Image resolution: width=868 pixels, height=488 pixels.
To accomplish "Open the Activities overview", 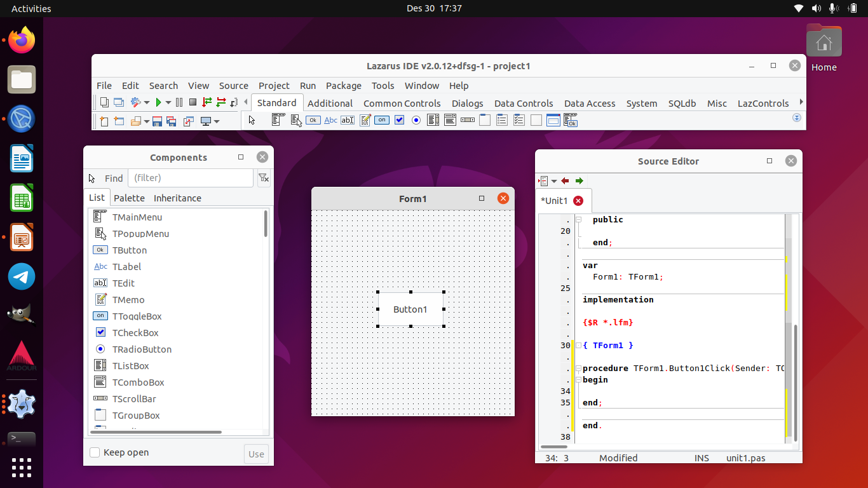I will point(31,8).
